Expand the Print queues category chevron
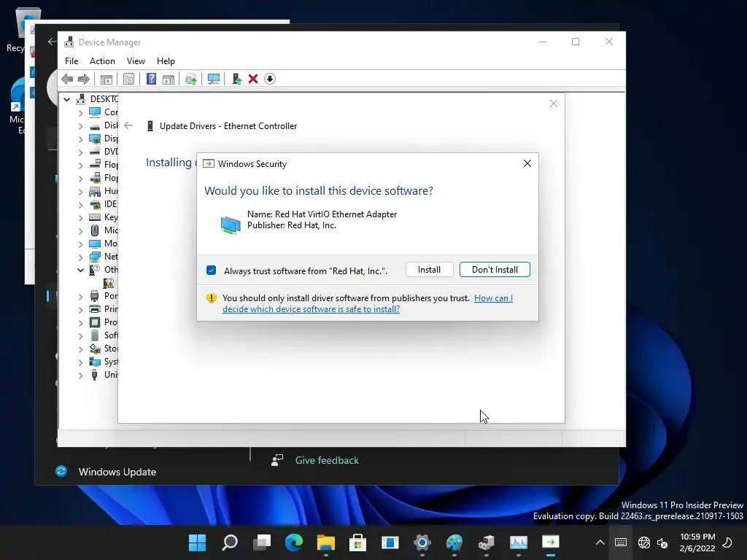This screenshot has height=560, width=747. (80, 309)
